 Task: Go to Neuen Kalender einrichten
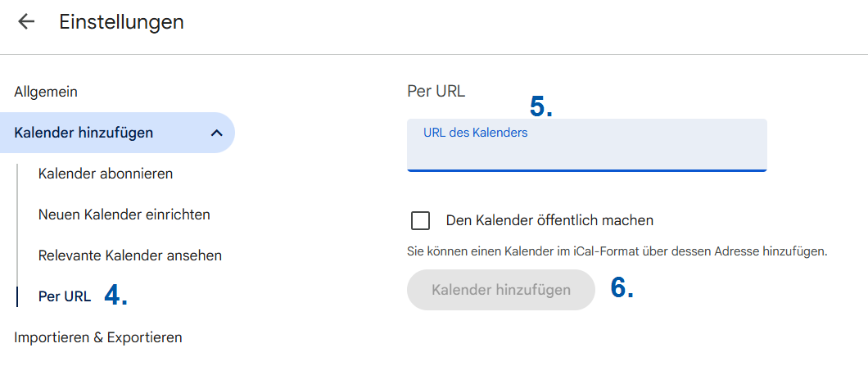pos(124,215)
